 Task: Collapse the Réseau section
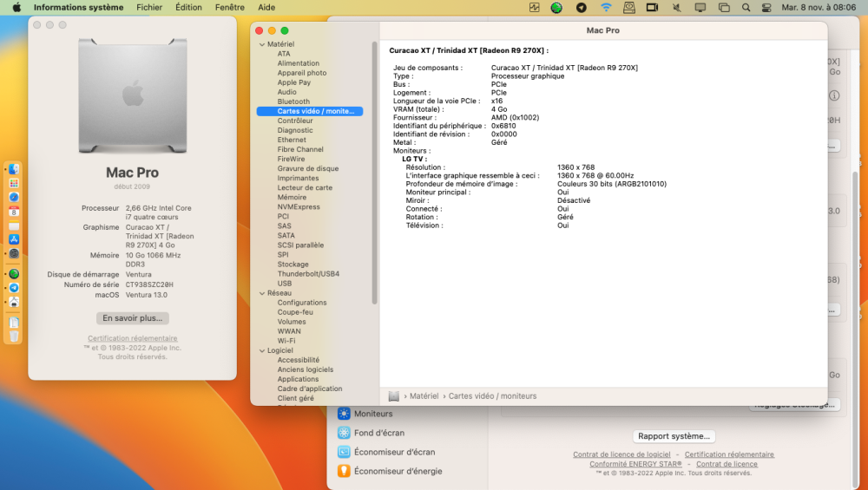tap(262, 293)
